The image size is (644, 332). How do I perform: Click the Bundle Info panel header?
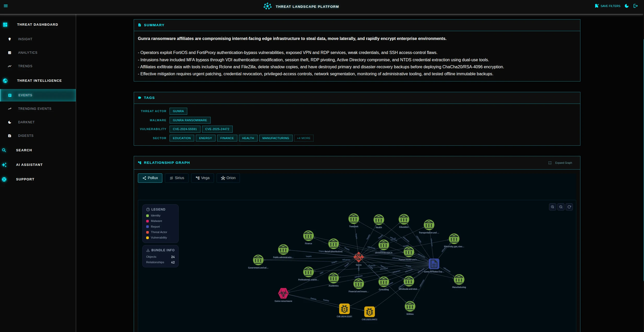click(x=160, y=250)
